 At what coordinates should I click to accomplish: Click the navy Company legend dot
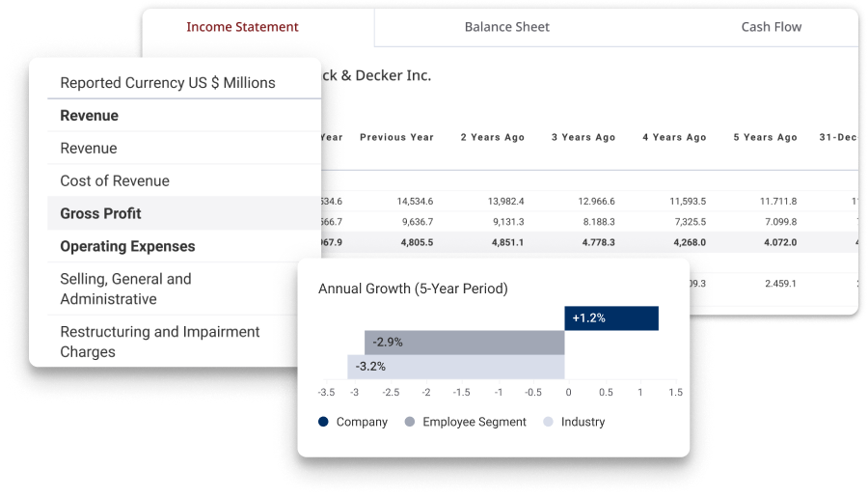click(x=323, y=422)
